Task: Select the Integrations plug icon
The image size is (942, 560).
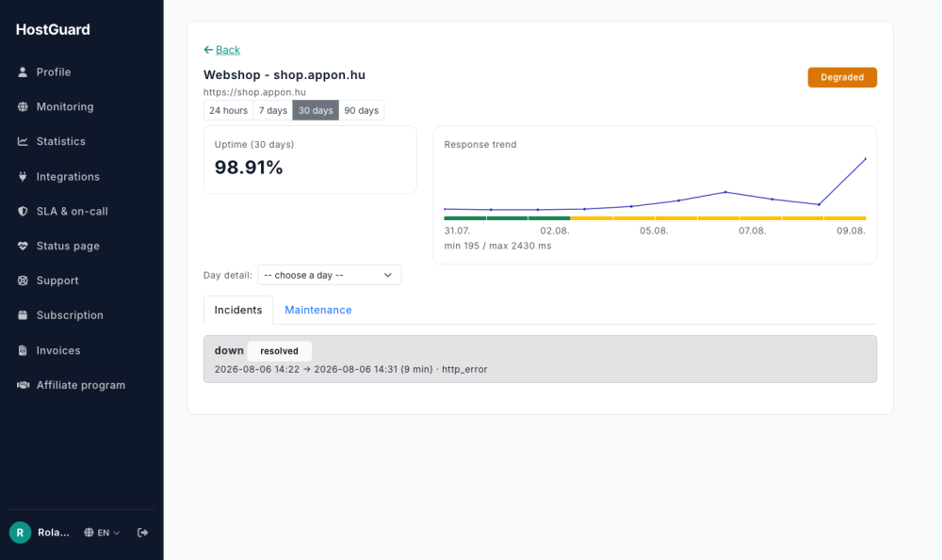Action: click(x=23, y=176)
